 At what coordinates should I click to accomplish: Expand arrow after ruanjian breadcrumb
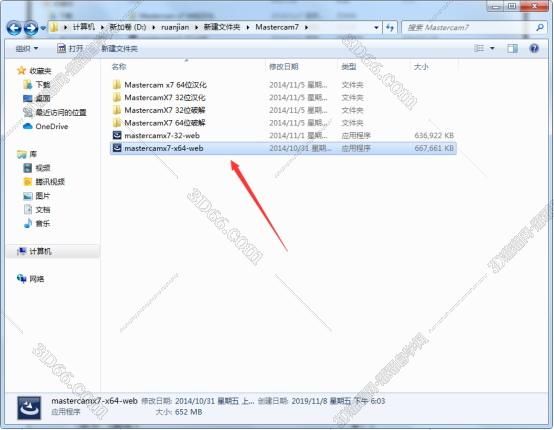(x=196, y=27)
